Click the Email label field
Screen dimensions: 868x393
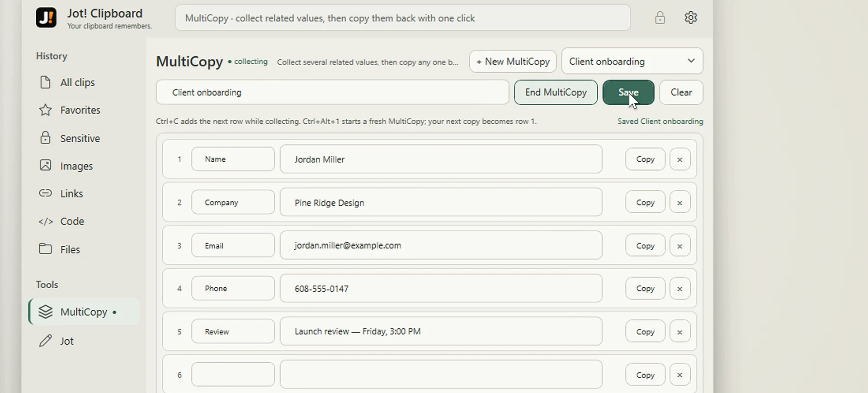coord(233,245)
